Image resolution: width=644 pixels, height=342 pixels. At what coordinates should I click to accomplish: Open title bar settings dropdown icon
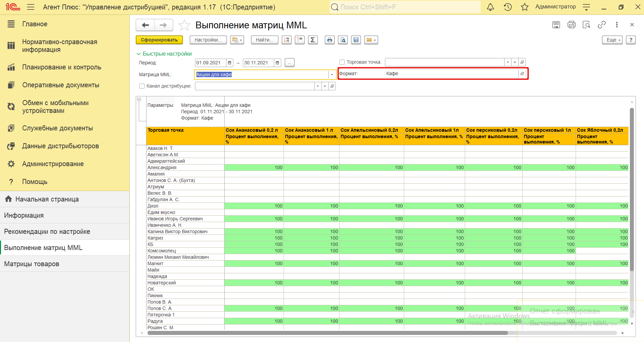tap(586, 7)
